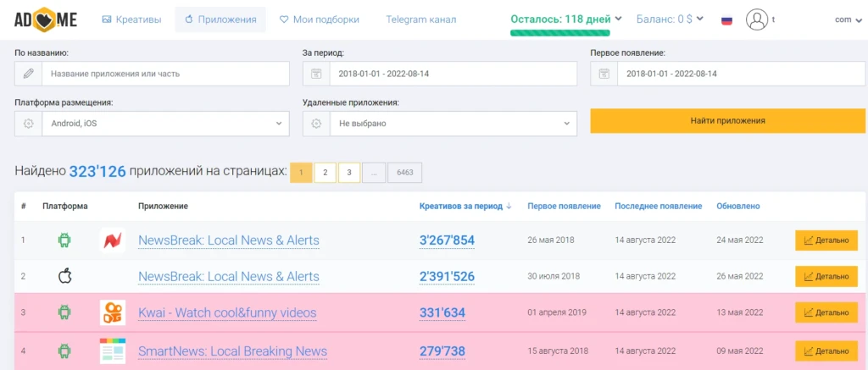The image size is (868, 370).
Task: Open the Telegram канал link
Action: [x=420, y=19]
